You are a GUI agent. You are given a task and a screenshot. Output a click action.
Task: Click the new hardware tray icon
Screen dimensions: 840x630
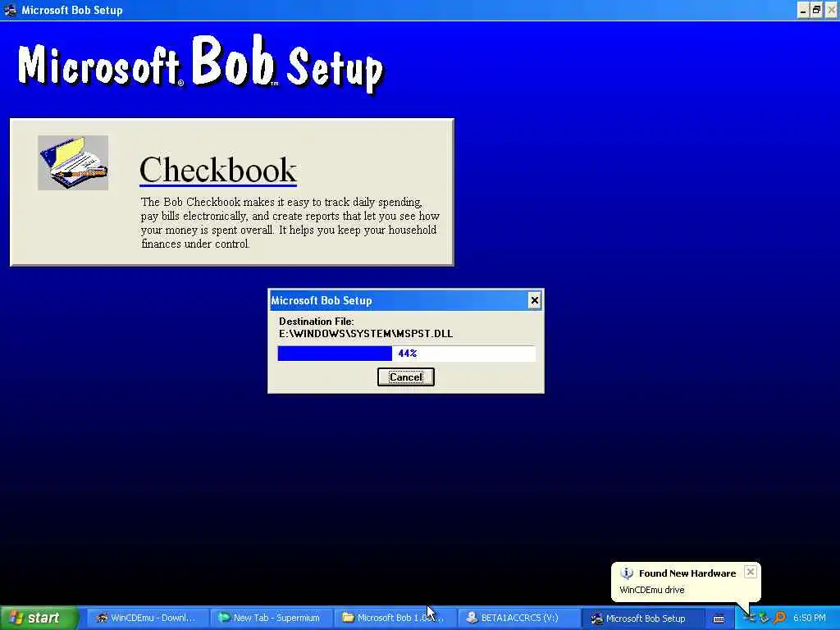[x=750, y=619]
